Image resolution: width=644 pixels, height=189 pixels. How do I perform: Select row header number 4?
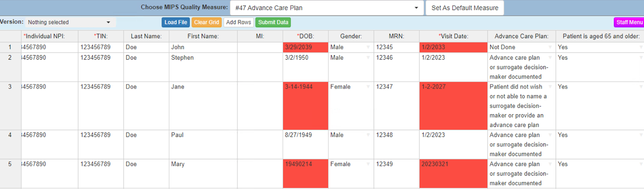coord(10,135)
